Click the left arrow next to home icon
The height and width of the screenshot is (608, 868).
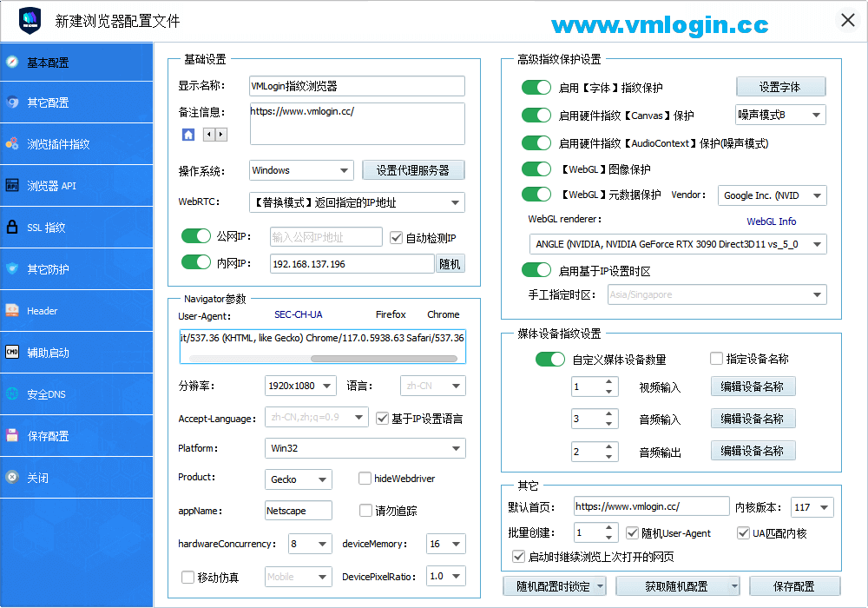click(208, 135)
